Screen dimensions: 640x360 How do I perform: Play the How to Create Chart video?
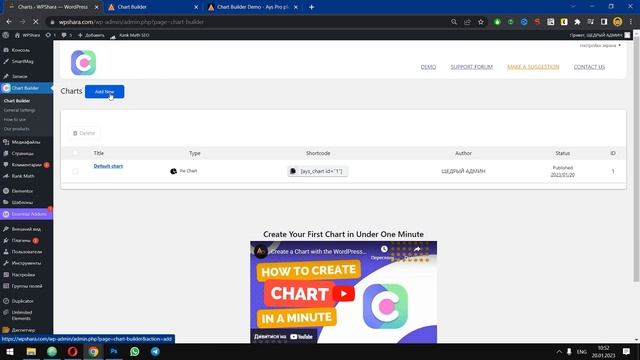click(x=344, y=293)
